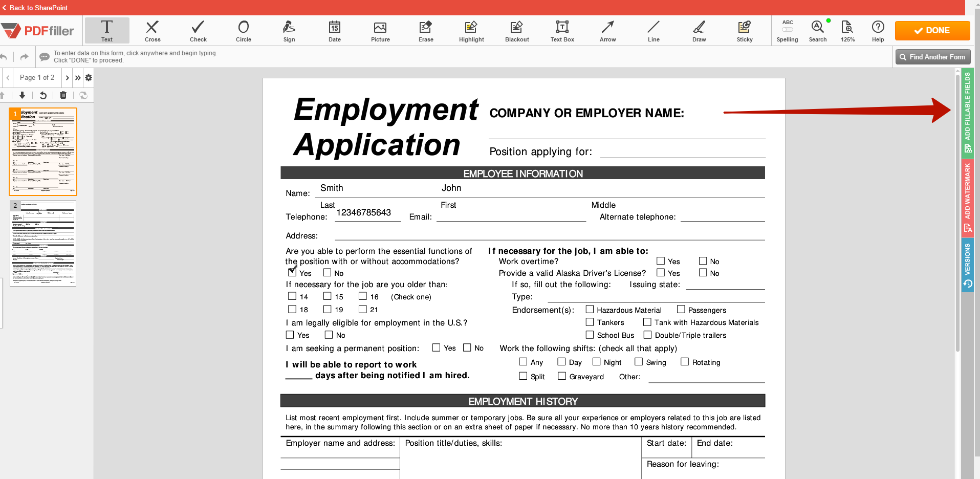The image size is (980, 479).
Task: Select the Check mark tool
Action: click(x=198, y=30)
